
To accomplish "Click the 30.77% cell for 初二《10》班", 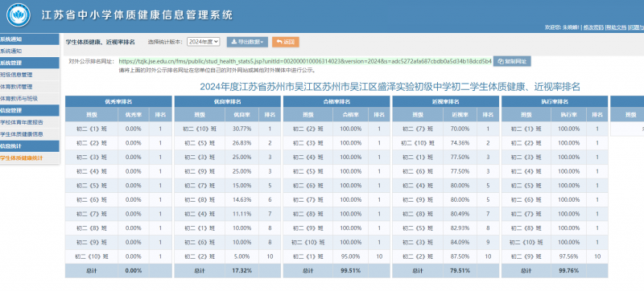I will [242, 129].
